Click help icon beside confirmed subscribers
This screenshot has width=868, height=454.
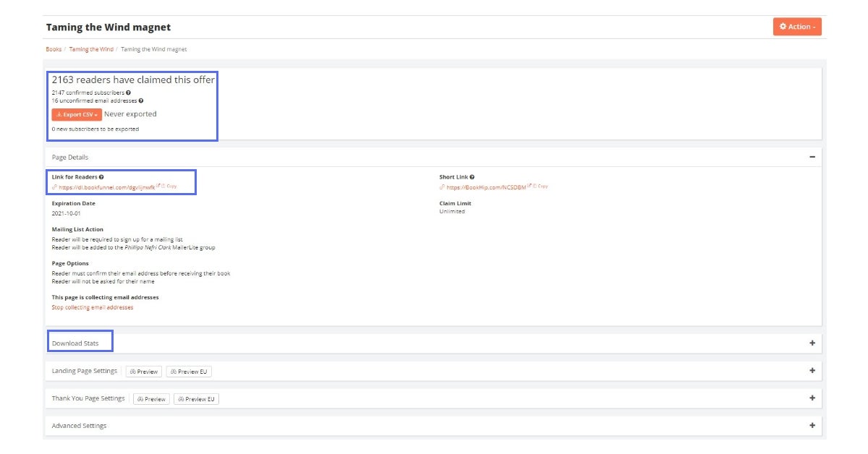coord(128,93)
